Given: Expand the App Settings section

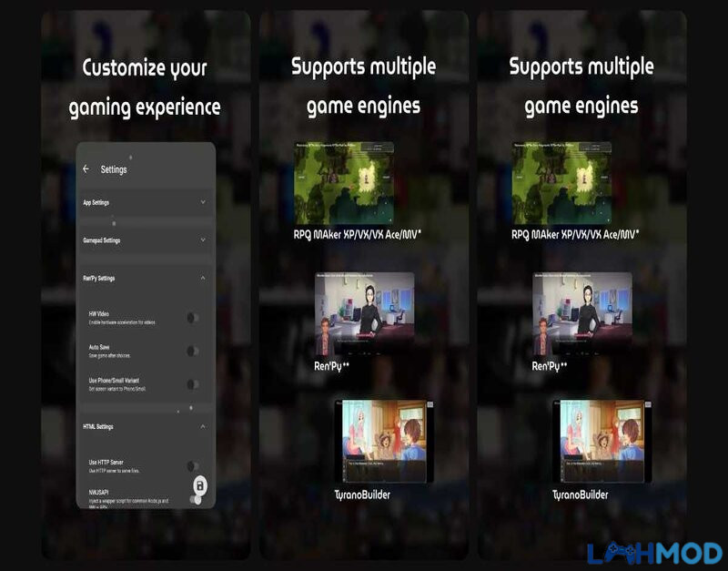Looking at the screenshot, I should [x=203, y=202].
